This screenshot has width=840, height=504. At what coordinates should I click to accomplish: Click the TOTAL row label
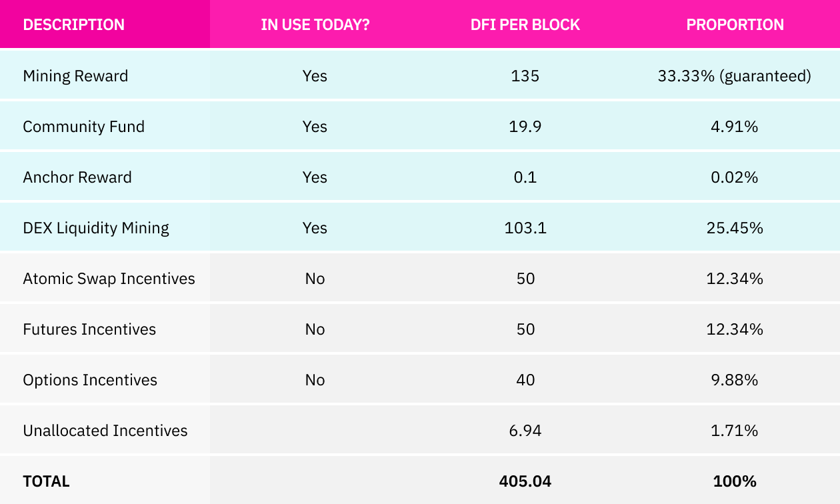point(46,481)
